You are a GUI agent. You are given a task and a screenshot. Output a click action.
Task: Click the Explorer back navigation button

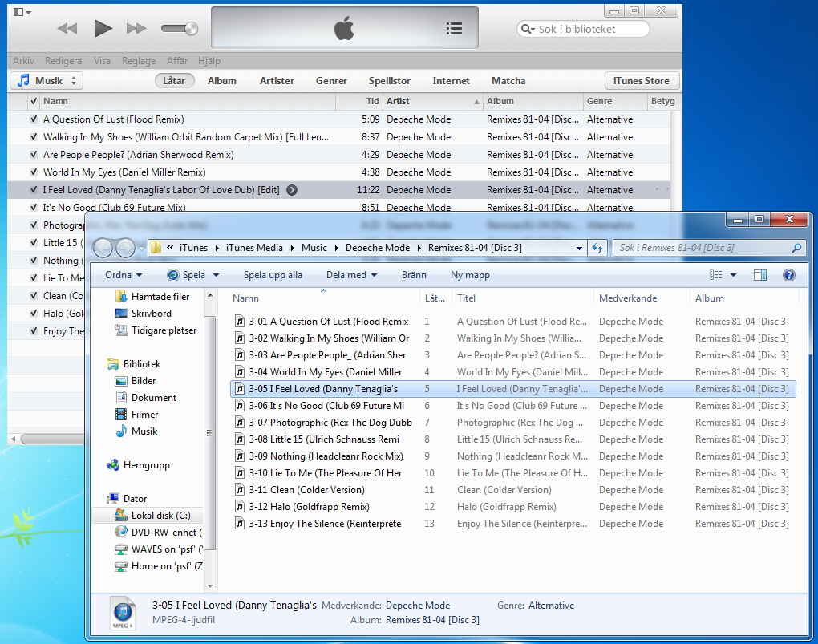click(x=103, y=248)
